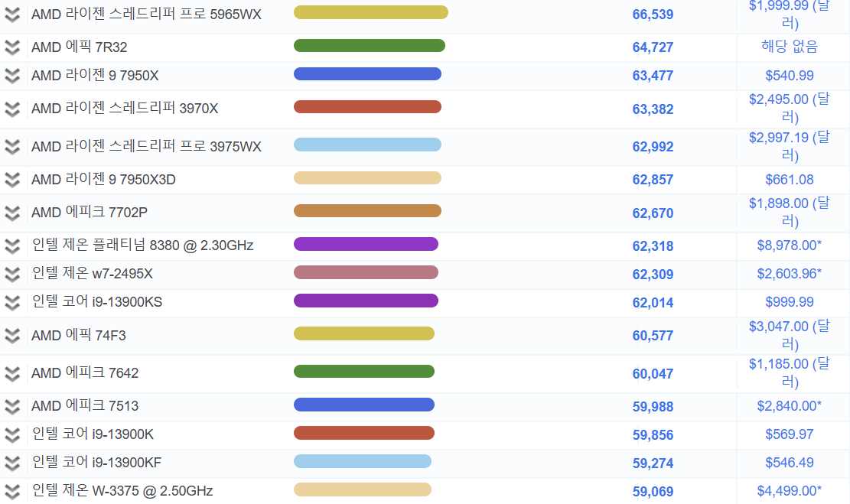850x504 pixels.
Task: Open 인텔 제온 W-3375 @ 2.50GHz link
Action: coord(122,490)
